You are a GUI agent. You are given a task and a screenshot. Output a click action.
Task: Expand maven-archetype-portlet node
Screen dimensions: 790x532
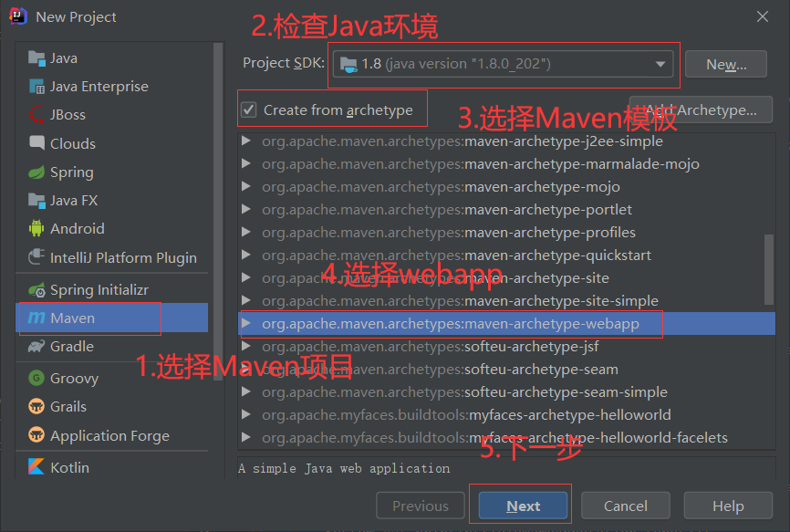click(246, 209)
